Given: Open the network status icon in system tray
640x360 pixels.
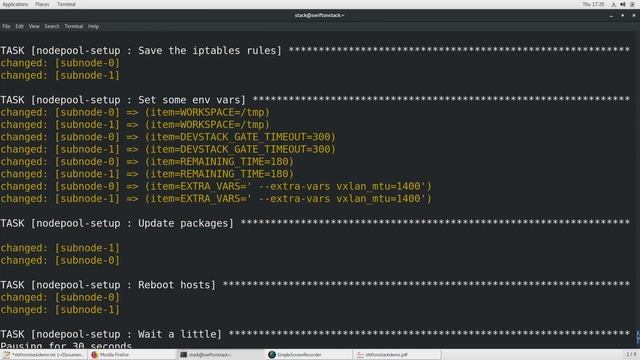Looking at the screenshot, I should pyautogui.click(x=613, y=4).
